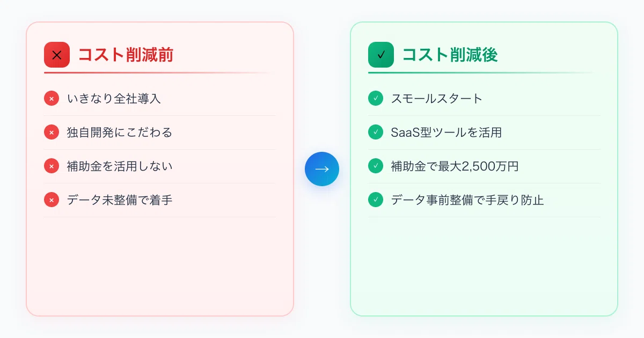Select the コスト削減前 heading text
Viewport: 644px width, 338px height.
(126, 55)
